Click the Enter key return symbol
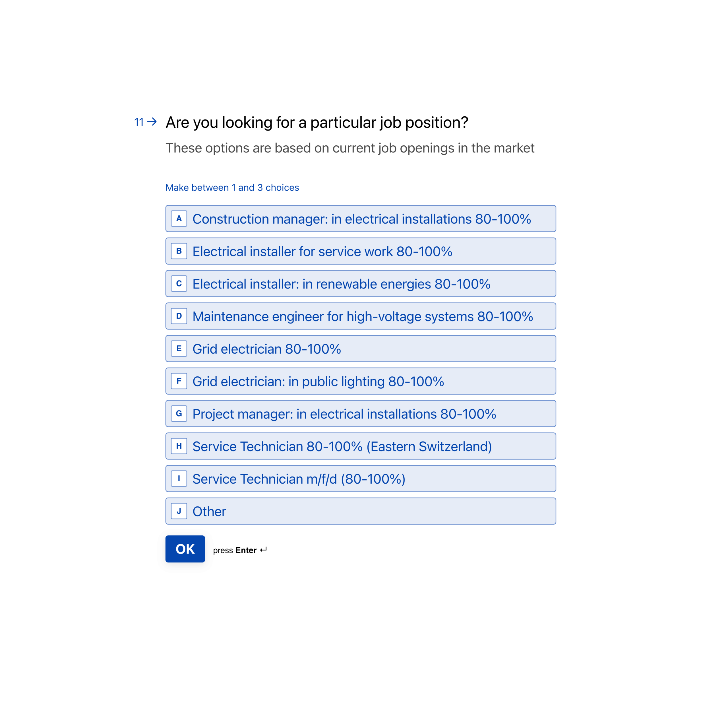Viewport: 728px width, 724px height. tap(263, 550)
